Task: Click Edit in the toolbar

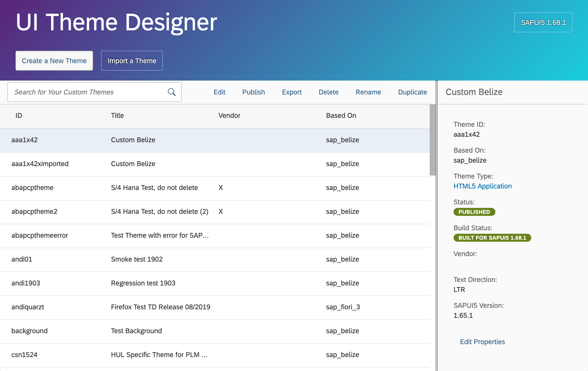Action: click(x=219, y=92)
